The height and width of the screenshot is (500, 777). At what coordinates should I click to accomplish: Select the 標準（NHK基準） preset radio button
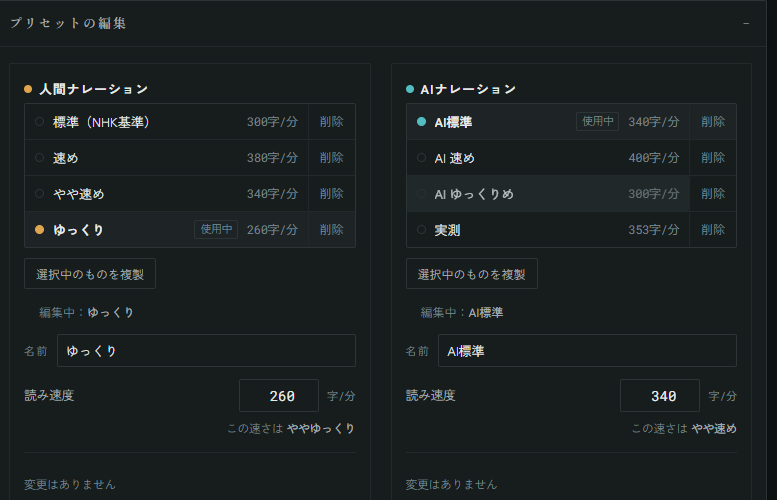click(x=40, y=121)
